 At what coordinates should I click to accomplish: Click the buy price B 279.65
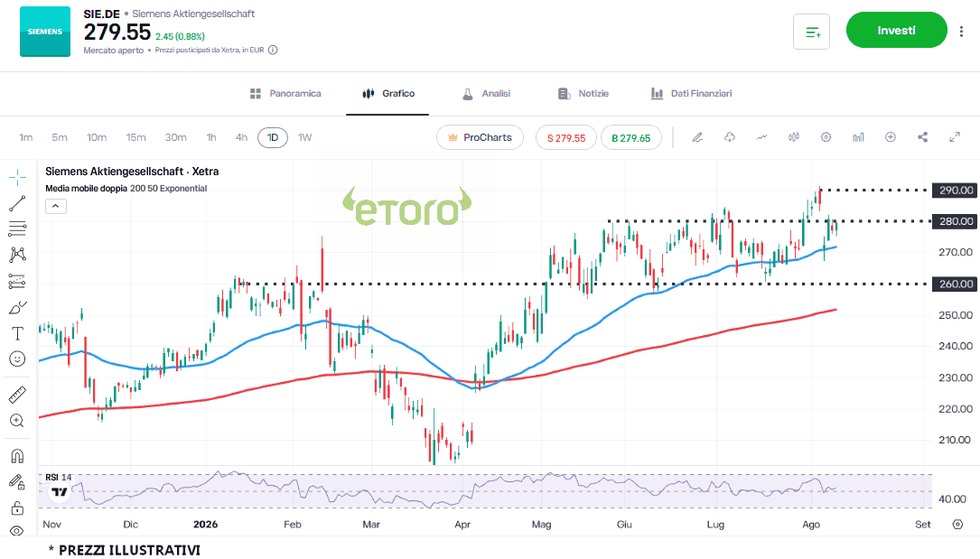(630, 138)
